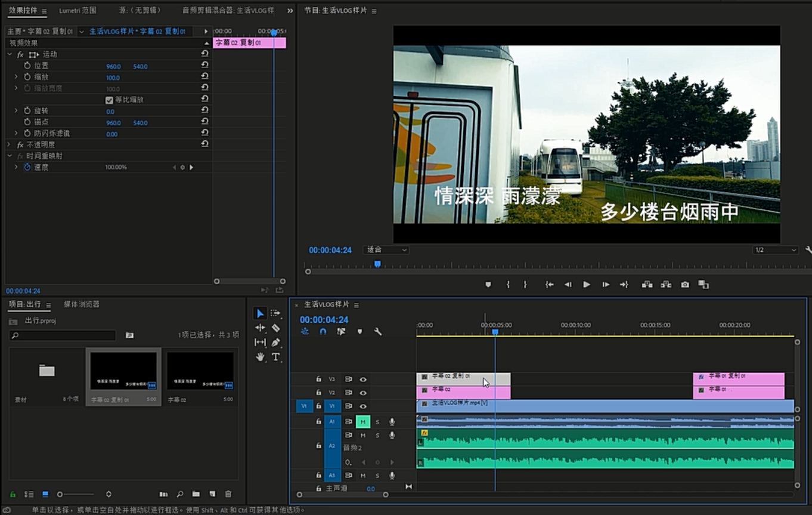Collapse the 时间重映射 effect
This screenshot has width=812, height=515.
click(x=10, y=156)
